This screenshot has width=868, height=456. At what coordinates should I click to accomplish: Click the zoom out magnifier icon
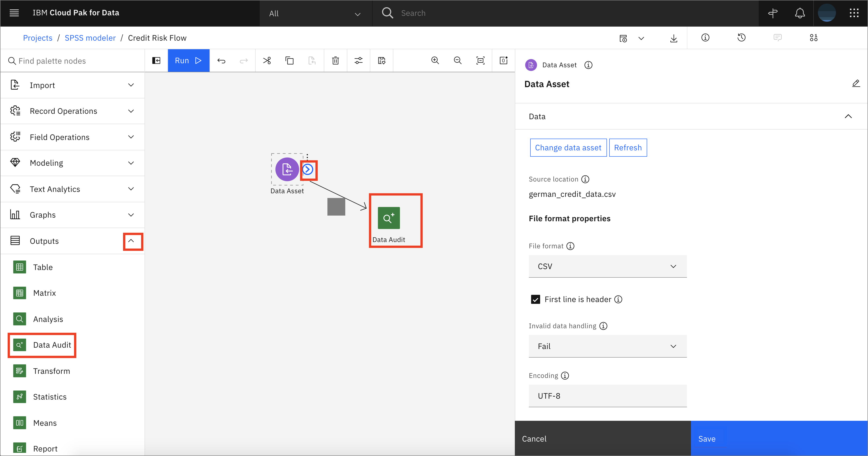click(457, 60)
